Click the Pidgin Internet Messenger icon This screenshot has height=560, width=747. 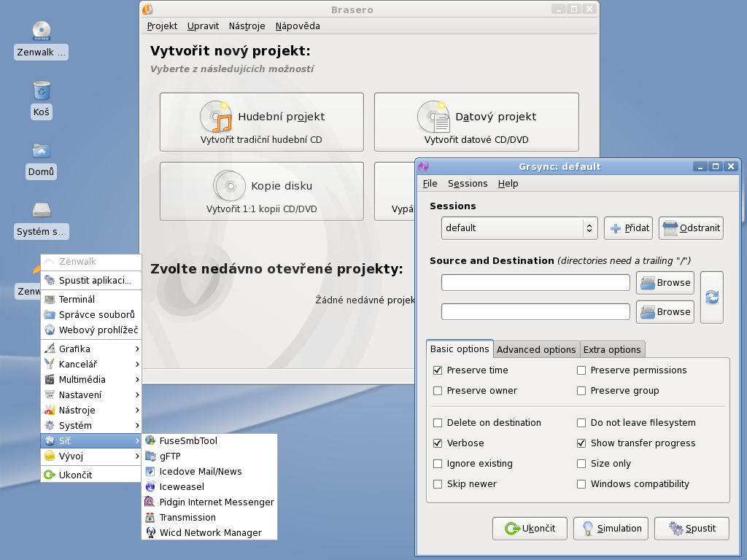click(x=150, y=502)
